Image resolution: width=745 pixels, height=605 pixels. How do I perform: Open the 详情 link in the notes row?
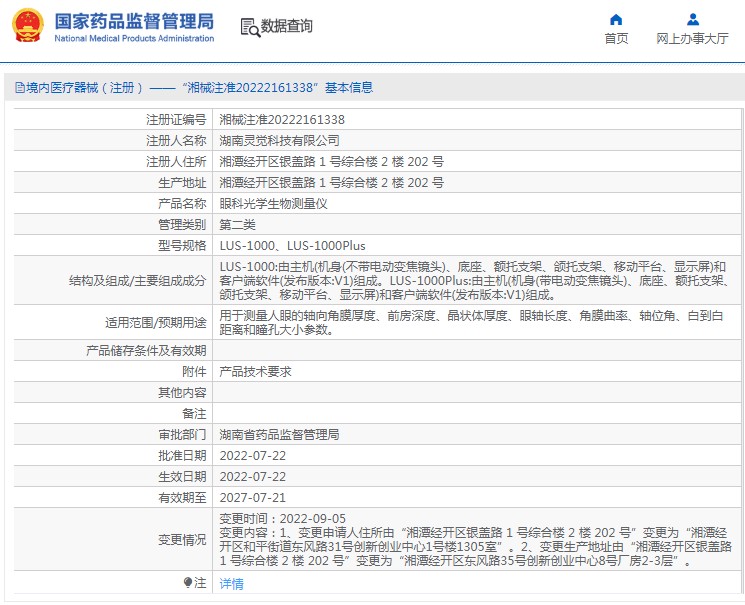coord(231,584)
